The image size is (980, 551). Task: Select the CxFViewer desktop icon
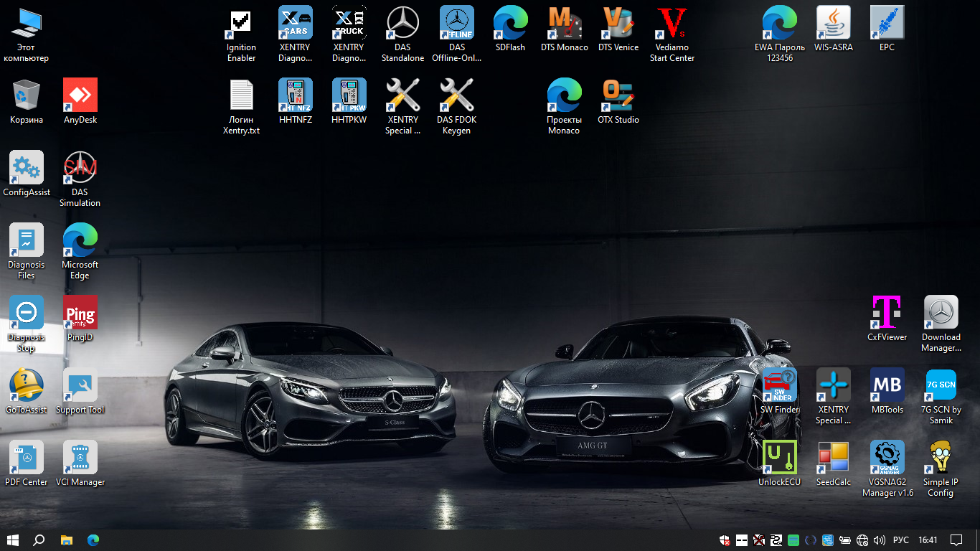[887, 314]
